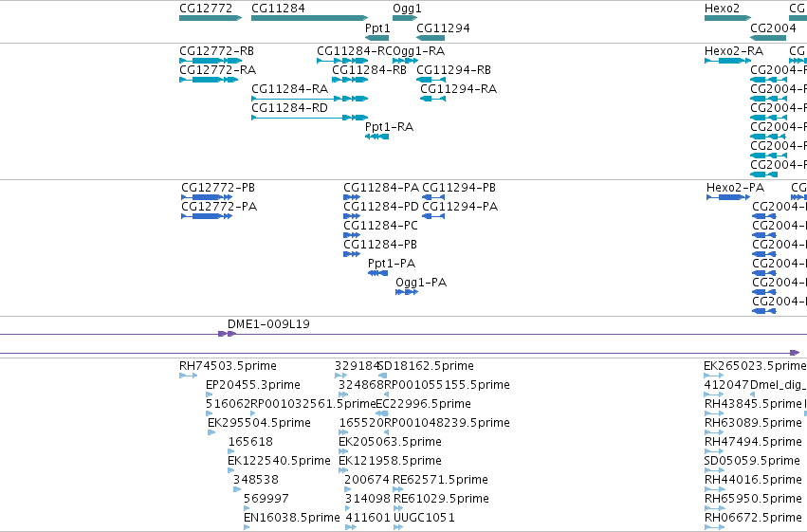Click the CG12772-RA transcript label
807x532 pixels.
[218, 70]
